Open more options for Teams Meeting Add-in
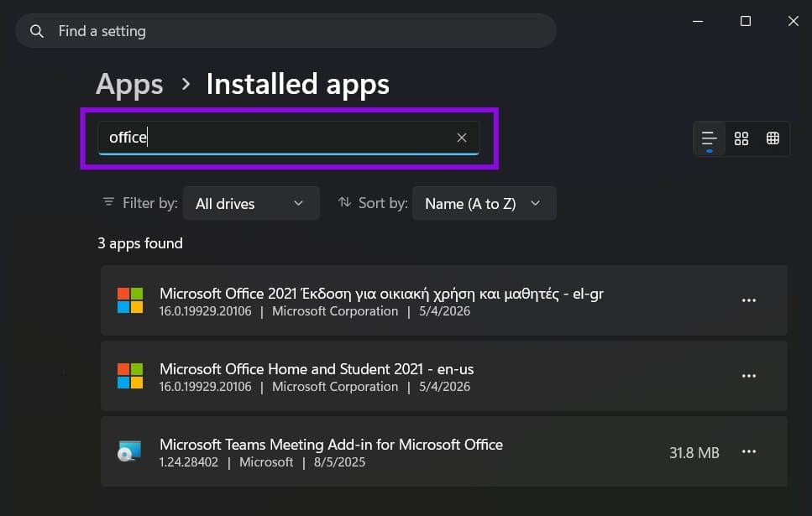812x516 pixels. (749, 452)
